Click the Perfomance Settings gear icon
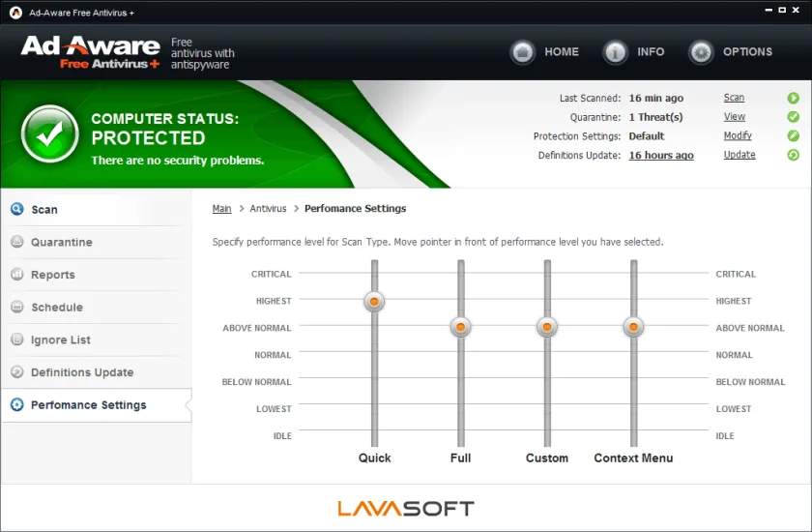The height and width of the screenshot is (532, 812). (x=17, y=404)
